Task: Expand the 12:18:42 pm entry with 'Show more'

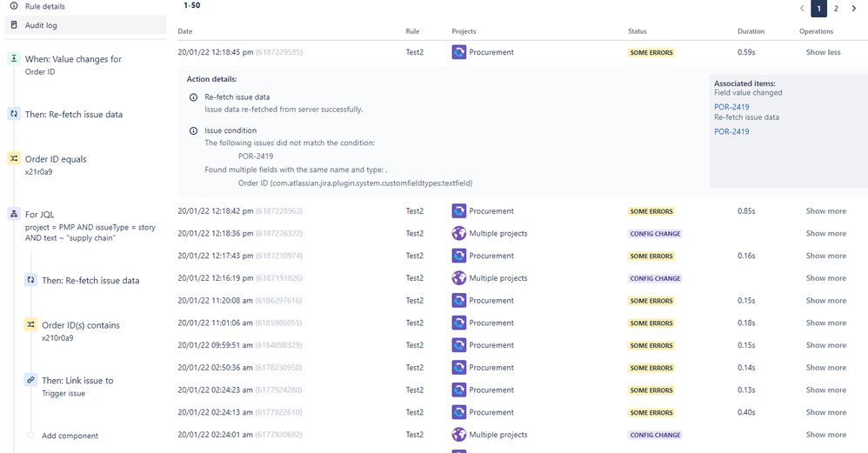Action: pyautogui.click(x=826, y=210)
